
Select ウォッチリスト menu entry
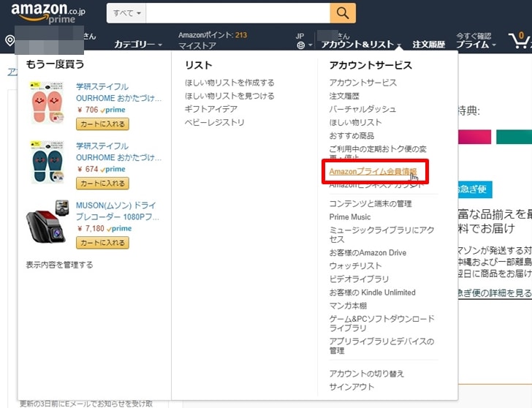pyautogui.click(x=355, y=265)
